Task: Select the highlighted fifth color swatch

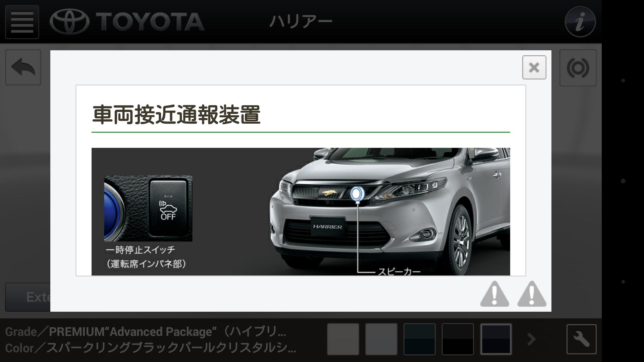Action: [x=496, y=339]
